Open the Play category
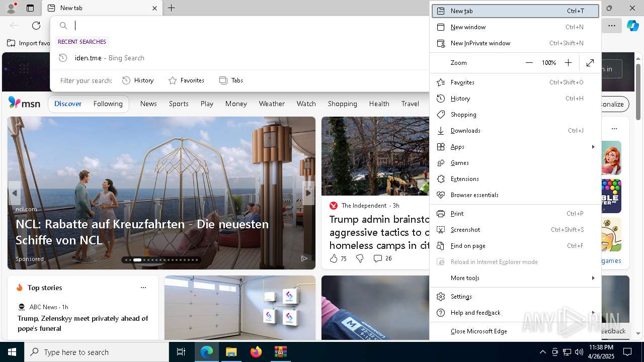Viewport: 644px width, 362px height. [207, 104]
